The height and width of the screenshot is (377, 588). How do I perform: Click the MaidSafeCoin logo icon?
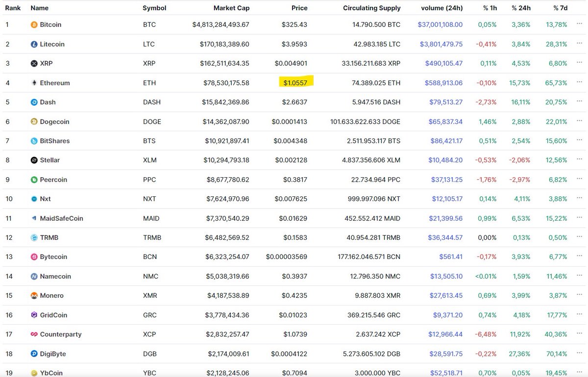(34, 218)
